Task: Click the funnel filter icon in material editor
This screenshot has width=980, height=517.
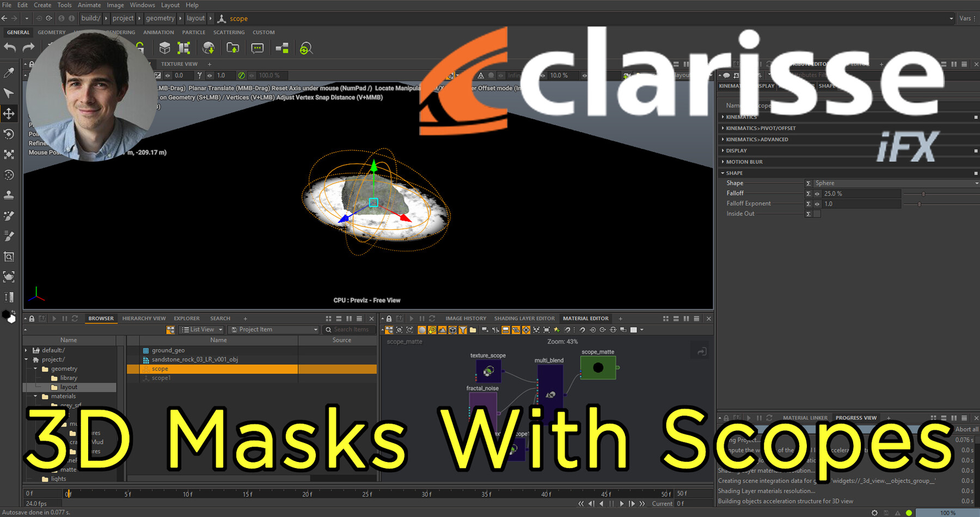Action: tap(462, 330)
